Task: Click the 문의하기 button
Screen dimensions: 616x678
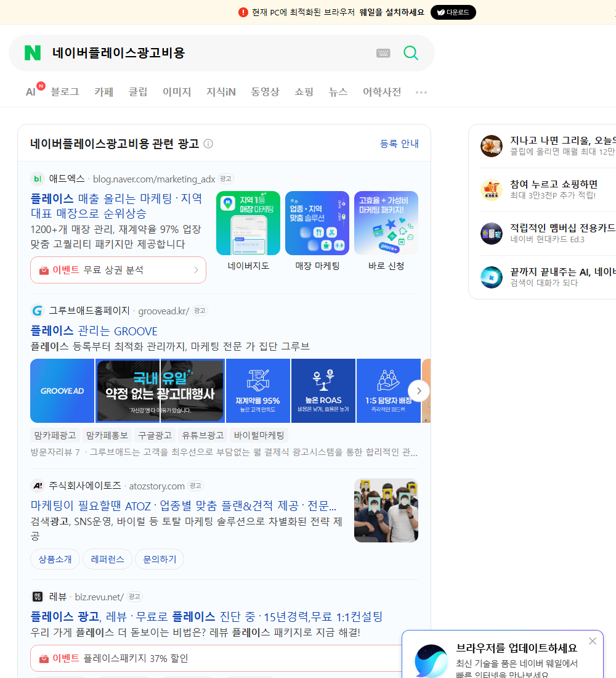Action: coord(160,559)
